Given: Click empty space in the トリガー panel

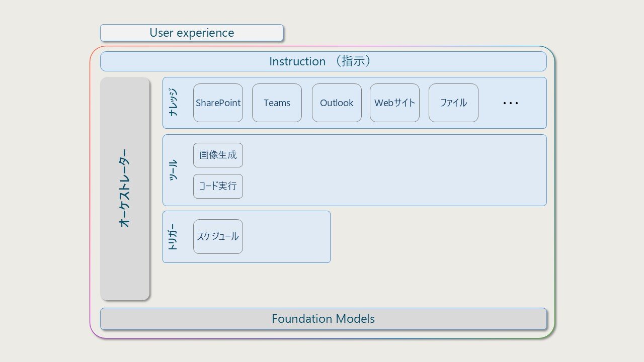Looking at the screenshot, I should [x=287, y=237].
